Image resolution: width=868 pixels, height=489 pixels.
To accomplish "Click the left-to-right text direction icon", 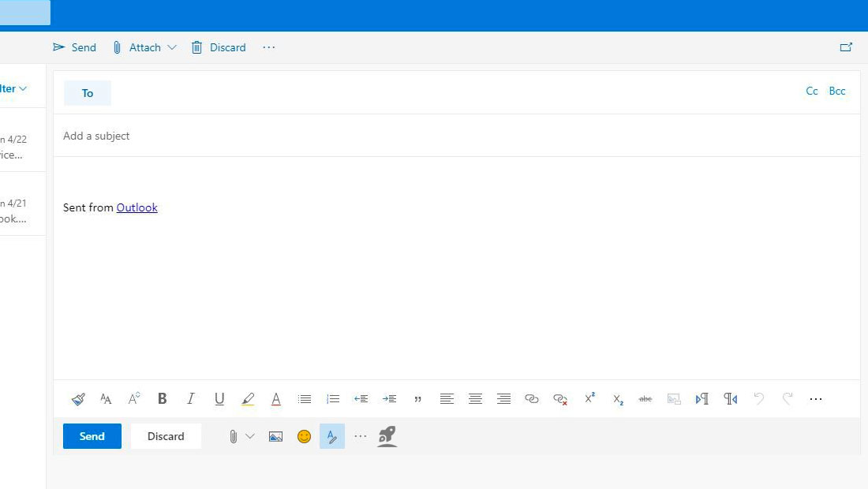I will [702, 399].
